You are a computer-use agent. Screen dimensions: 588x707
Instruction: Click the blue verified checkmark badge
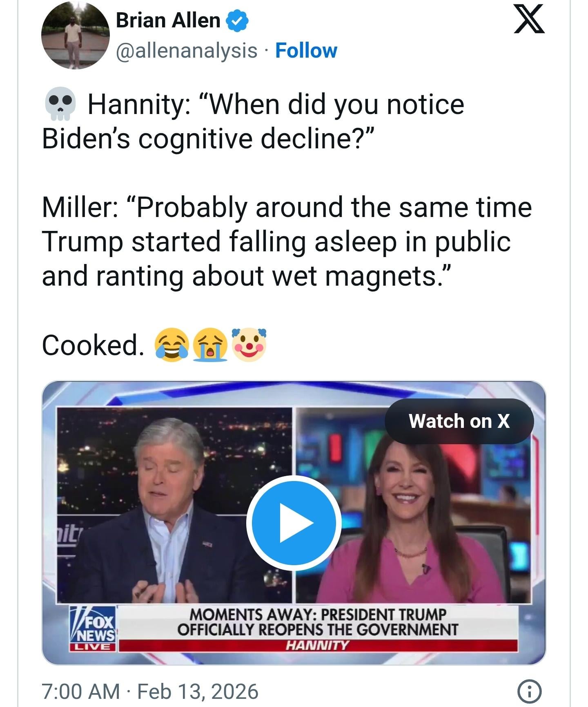coord(237,21)
